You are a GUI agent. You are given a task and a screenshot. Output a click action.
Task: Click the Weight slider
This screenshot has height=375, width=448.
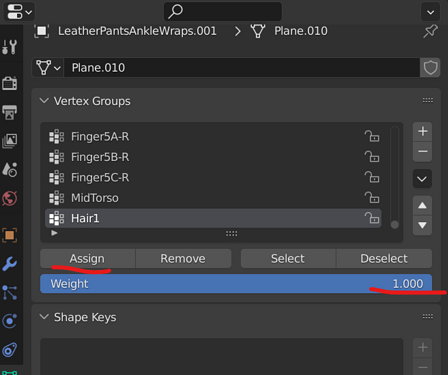pyautogui.click(x=236, y=284)
